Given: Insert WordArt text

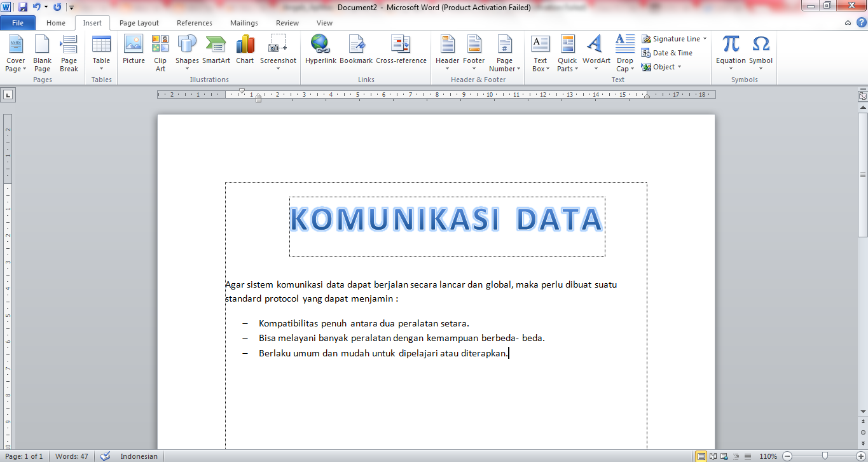Looking at the screenshot, I should pyautogui.click(x=596, y=53).
